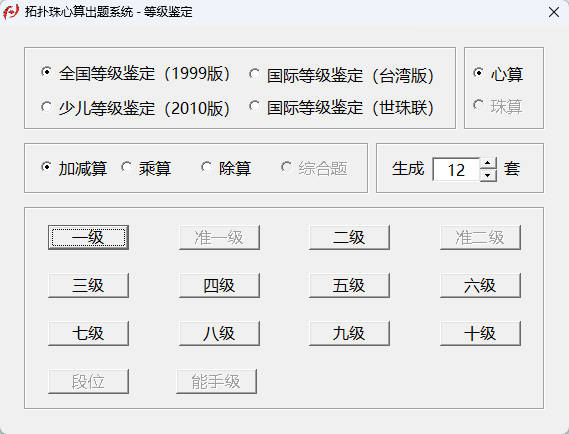The width and height of the screenshot is (569, 434).
Task: Choose 国际等级鉴定 (世珠联) radio option
Action: [x=341, y=107]
